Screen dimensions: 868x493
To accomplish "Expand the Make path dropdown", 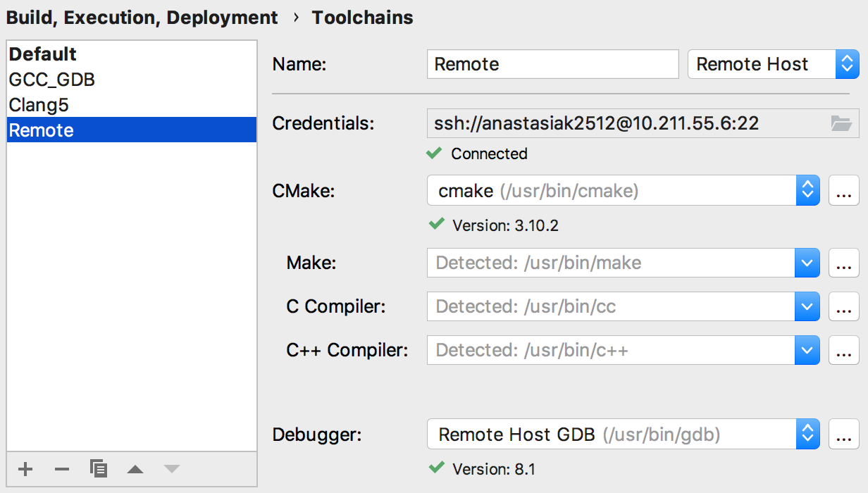I will (807, 263).
